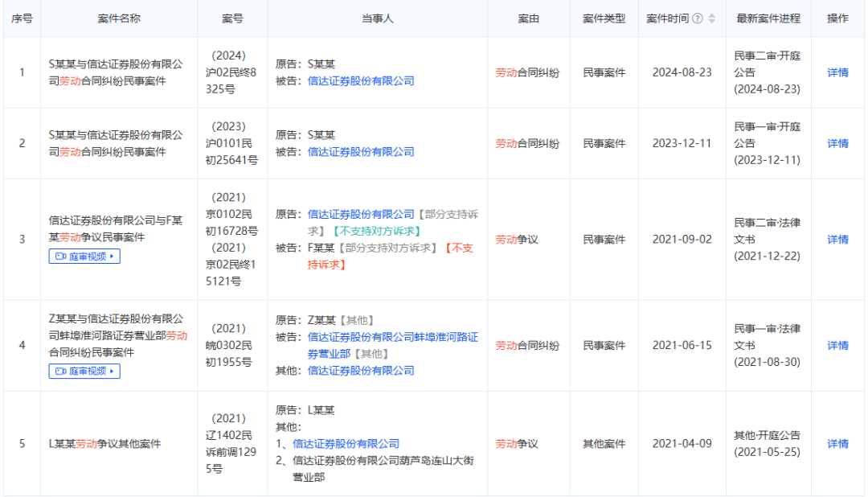
Task: Open 详情 for the 2021-09-02 case
Action: (837, 240)
